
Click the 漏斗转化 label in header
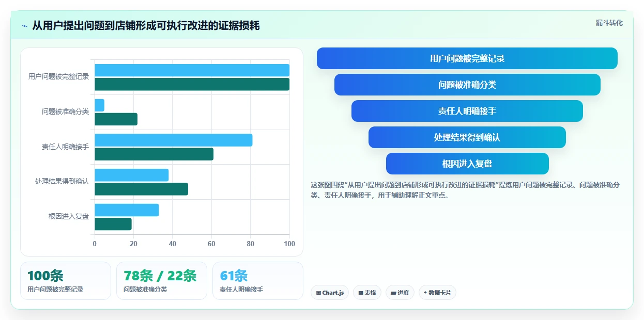click(x=609, y=23)
